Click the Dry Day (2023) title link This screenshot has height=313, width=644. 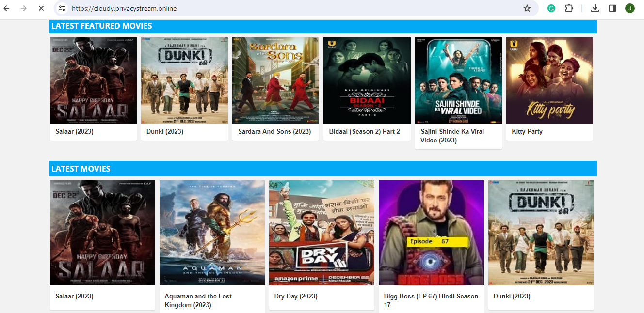(x=296, y=296)
